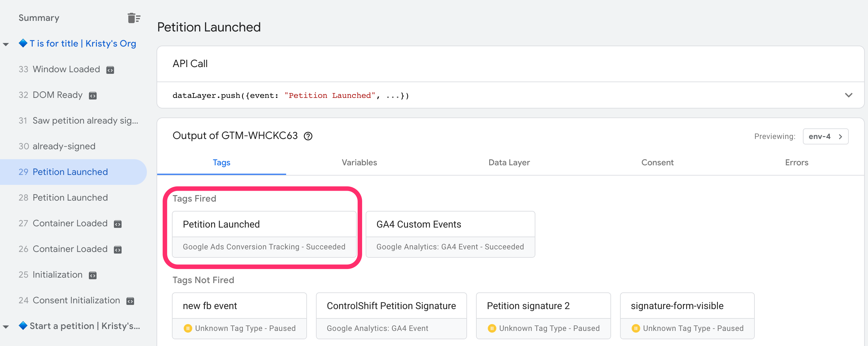The height and width of the screenshot is (346, 868).
Task: Open the env-4 previewing selector
Action: coord(825,136)
